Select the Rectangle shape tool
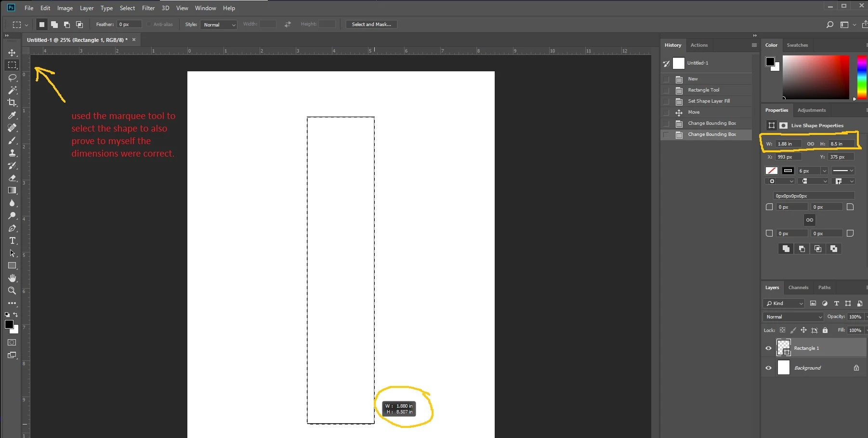Viewport: 868px width, 438px height. 12,265
